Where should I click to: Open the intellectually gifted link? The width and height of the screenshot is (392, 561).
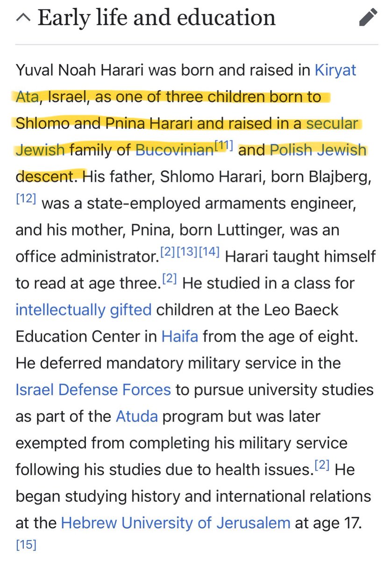coord(84,309)
